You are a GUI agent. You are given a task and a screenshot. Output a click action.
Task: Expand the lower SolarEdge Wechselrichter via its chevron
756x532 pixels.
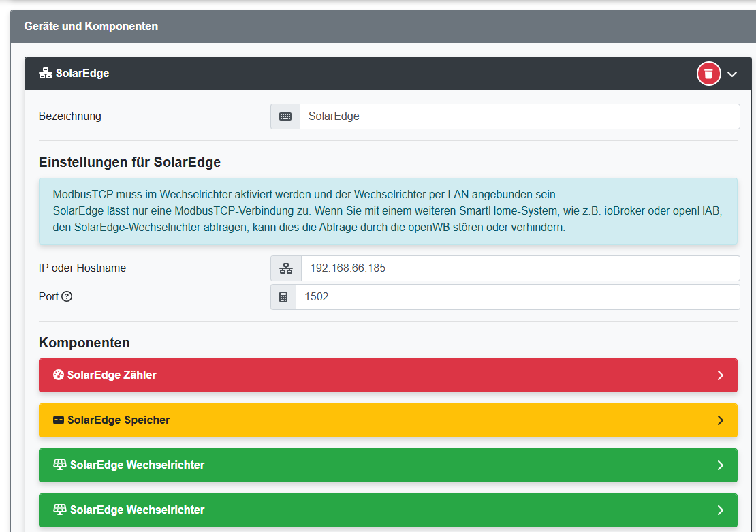tap(721, 510)
